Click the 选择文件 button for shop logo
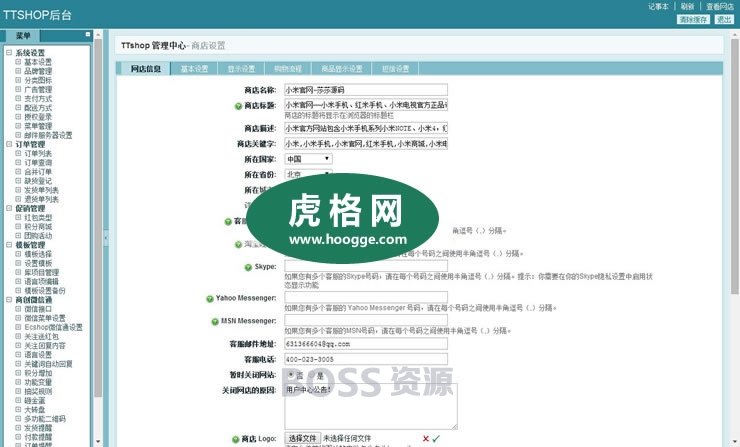 [x=302, y=439]
